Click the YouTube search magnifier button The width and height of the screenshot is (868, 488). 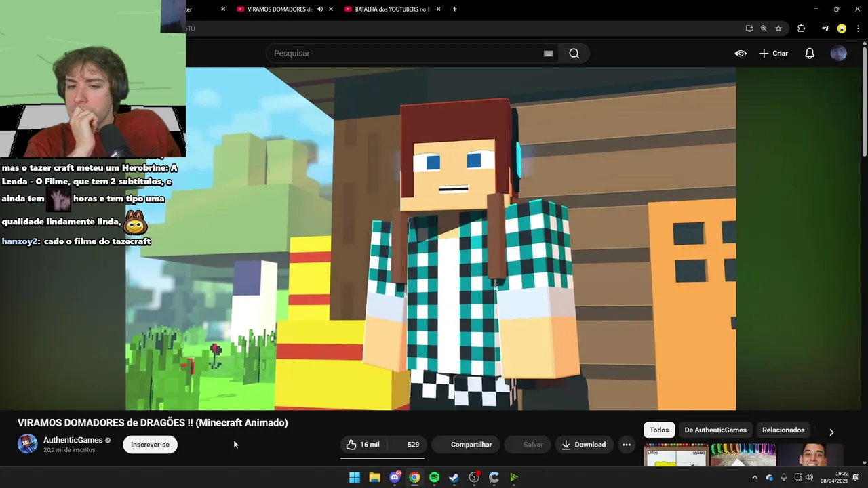point(574,54)
